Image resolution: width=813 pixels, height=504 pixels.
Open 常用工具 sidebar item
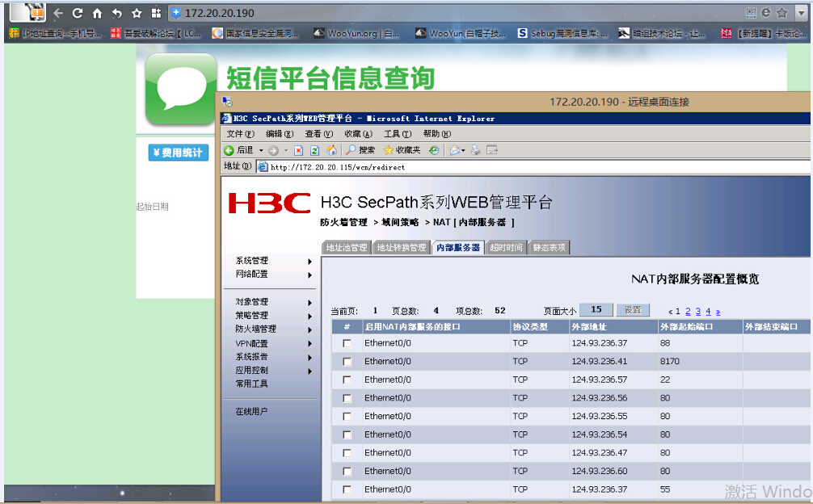click(252, 384)
